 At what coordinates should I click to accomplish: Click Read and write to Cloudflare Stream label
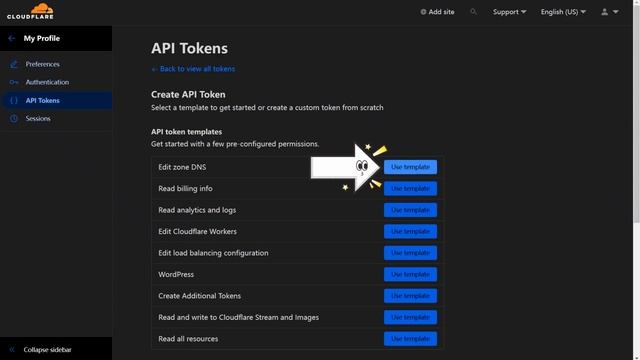click(x=238, y=317)
